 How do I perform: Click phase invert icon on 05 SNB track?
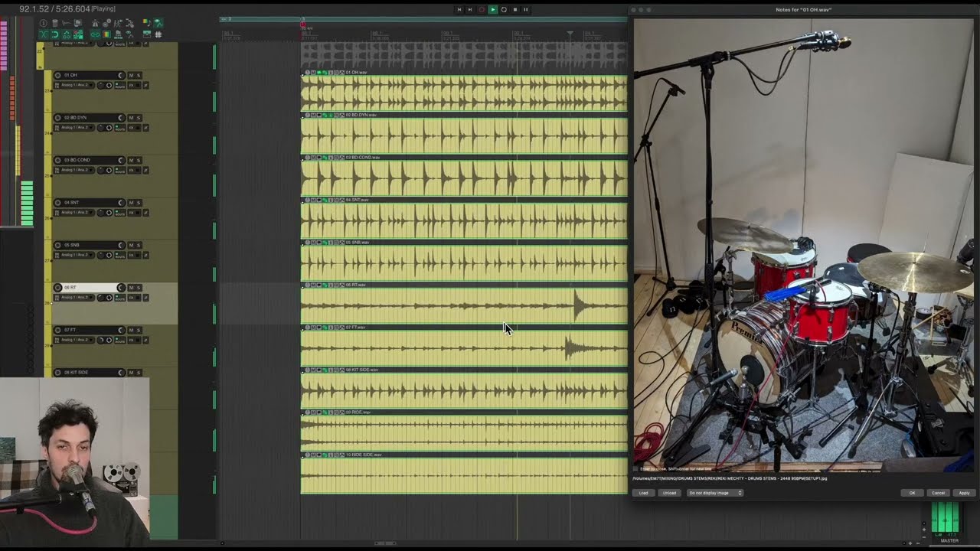tap(145, 255)
